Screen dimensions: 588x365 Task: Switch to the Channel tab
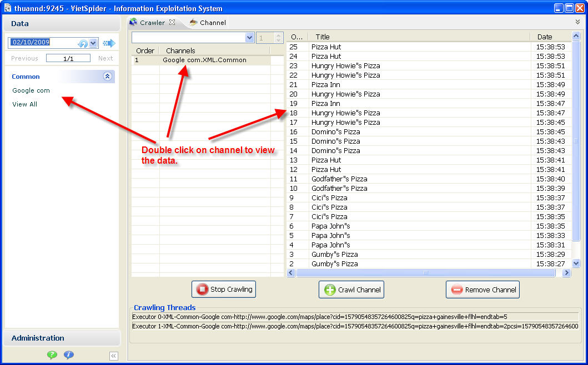(x=208, y=23)
